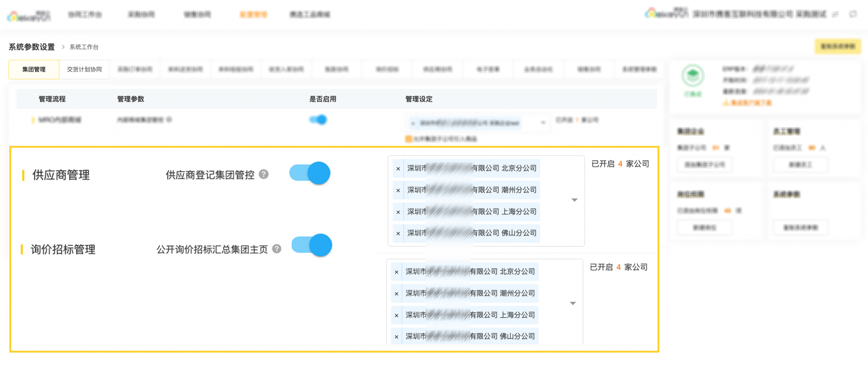Remove 潮州分公司 tag in 供应商管理 list
The height and width of the screenshot is (368, 868).
click(x=398, y=190)
